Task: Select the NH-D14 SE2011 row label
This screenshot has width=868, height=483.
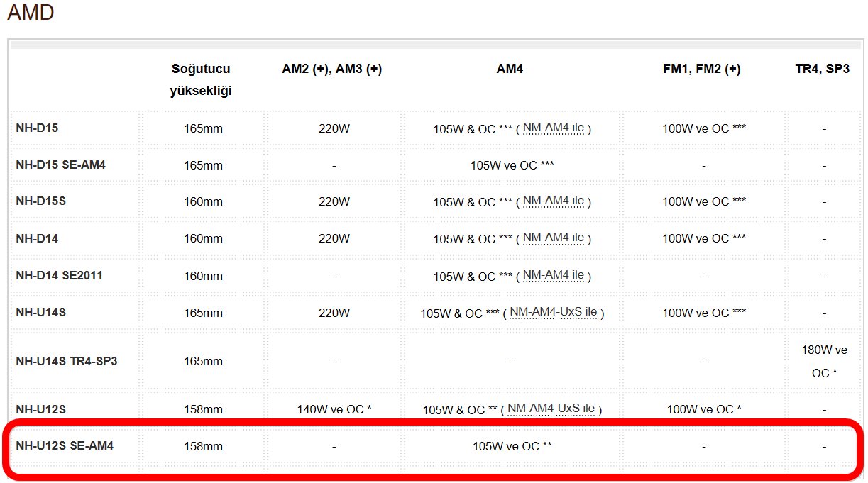Action: pos(59,275)
